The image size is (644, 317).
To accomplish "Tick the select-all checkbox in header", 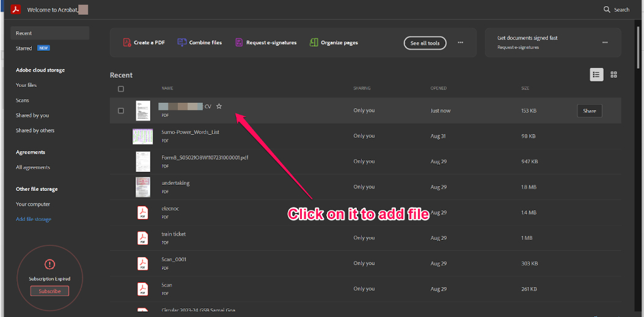I will pyautogui.click(x=121, y=89).
